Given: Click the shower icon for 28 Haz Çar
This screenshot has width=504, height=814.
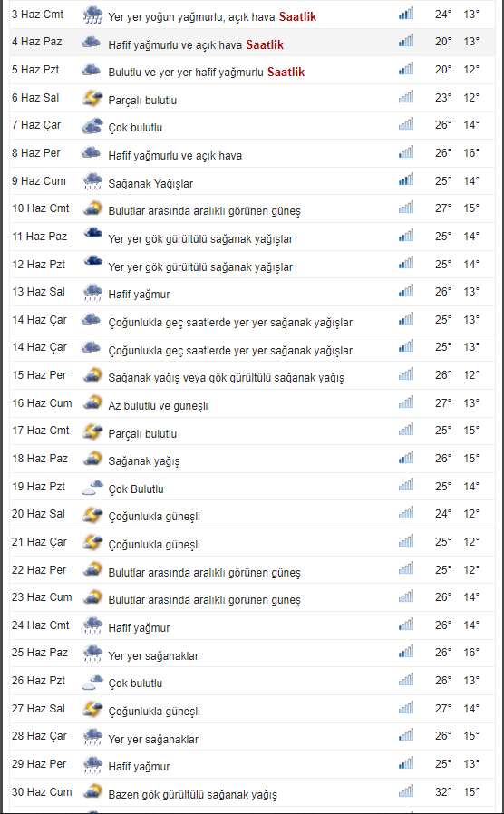Looking at the screenshot, I should point(92,736).
